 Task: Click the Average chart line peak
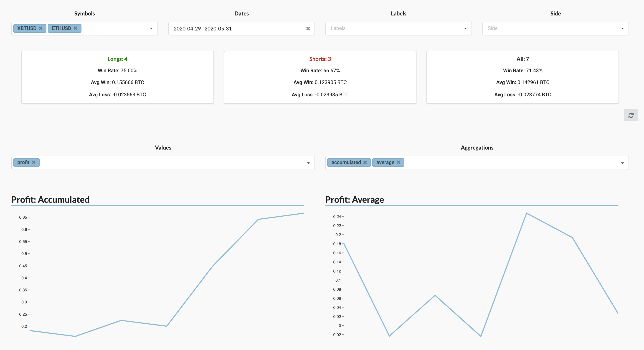pos(526,213)
